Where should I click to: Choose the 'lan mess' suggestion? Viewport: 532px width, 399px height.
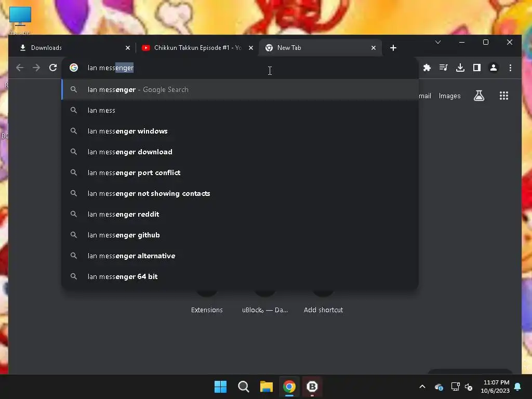[x=240, y=110]
